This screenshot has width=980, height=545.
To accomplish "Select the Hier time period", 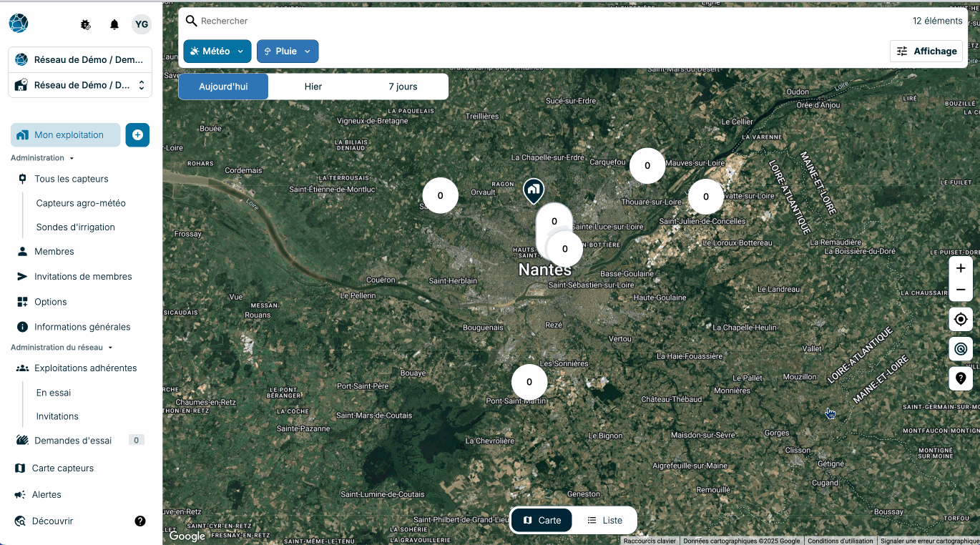I will 313,87.
